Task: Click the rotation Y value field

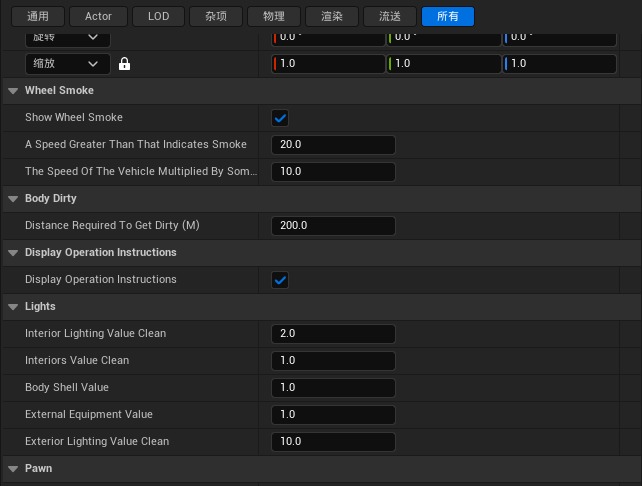Action: 444,39
